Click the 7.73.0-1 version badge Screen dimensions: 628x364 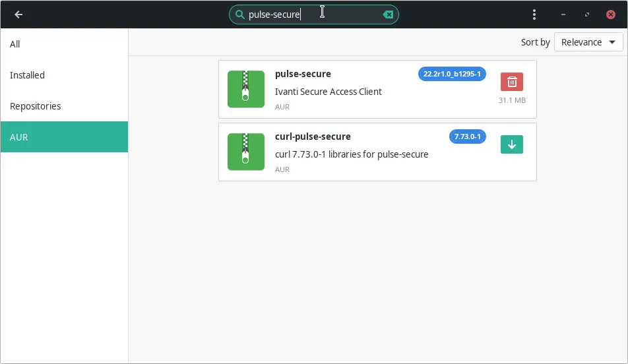(468, 136)
